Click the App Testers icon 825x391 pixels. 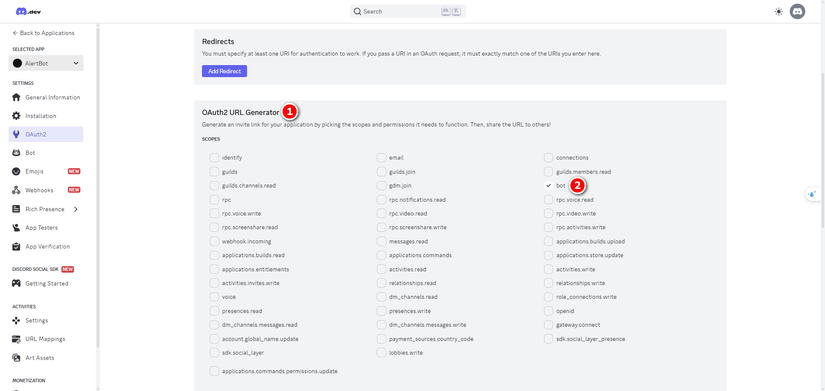(x=16, y=228)
